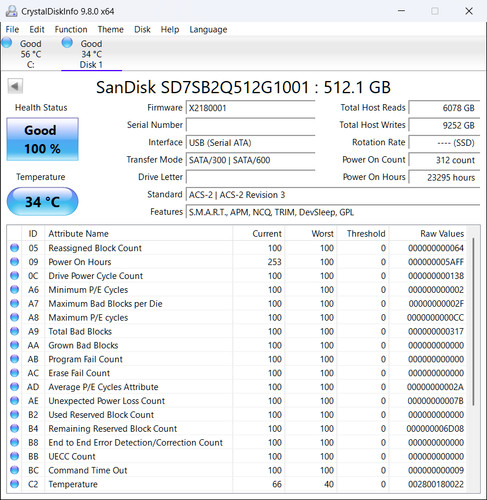Screen dimensions: 487x500
Task: Click status orb of Average P/E Cycles Attribute
Action: 14,387
